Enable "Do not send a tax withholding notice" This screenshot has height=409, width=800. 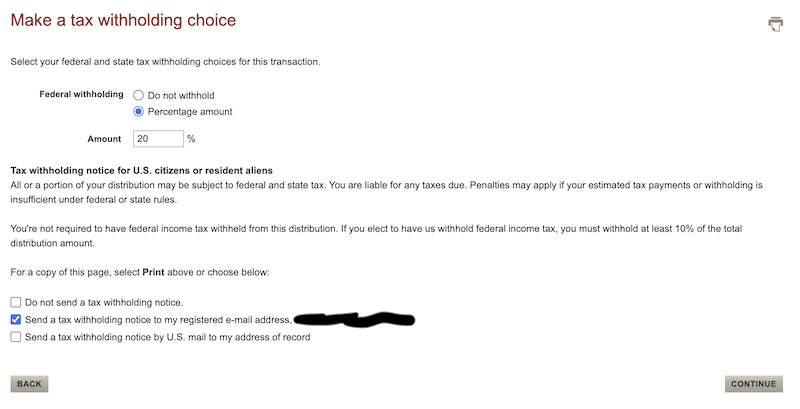tap(15, 302)
